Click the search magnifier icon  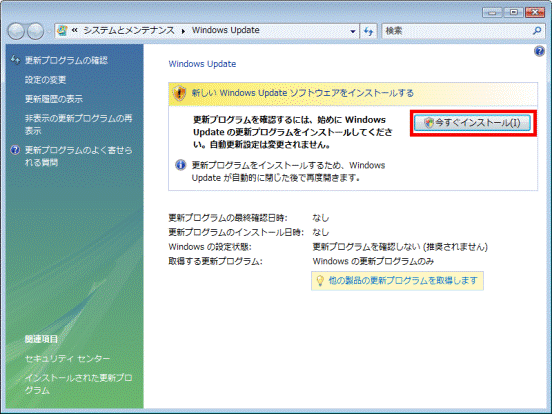[x=537, y=31]
